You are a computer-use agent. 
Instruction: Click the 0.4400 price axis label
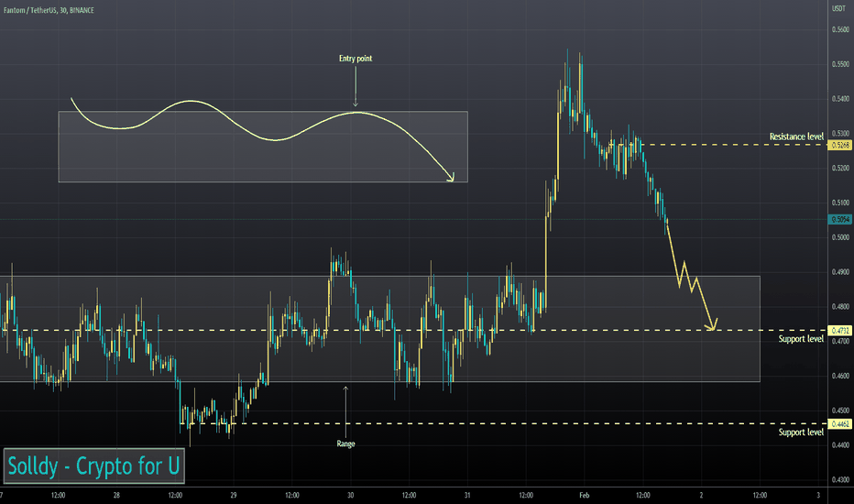click(x=840, y=445)
